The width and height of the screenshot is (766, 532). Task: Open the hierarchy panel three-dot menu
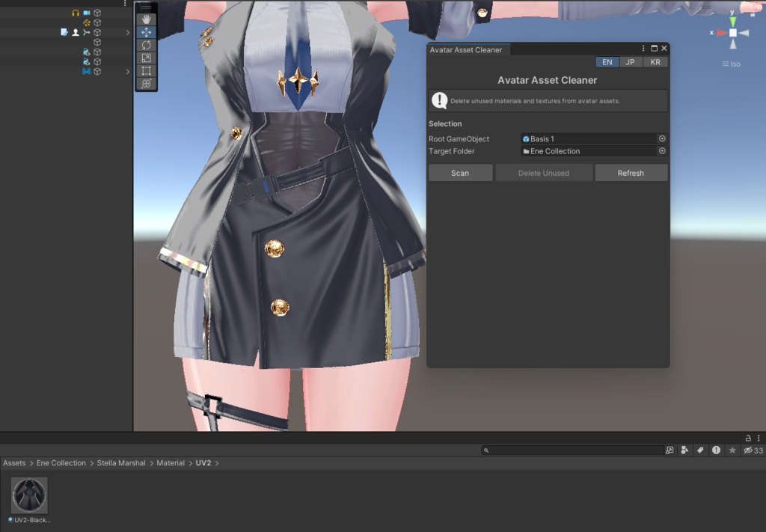tap(125, 3)
